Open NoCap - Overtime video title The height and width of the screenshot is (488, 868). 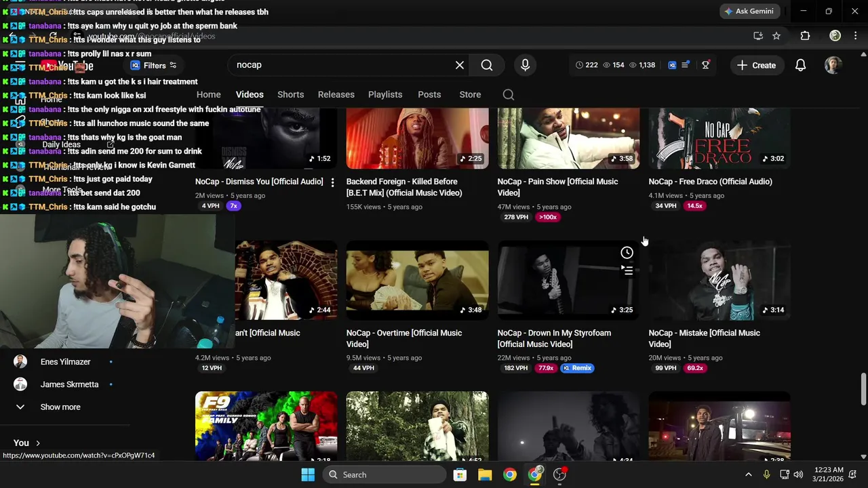(404, 338)
